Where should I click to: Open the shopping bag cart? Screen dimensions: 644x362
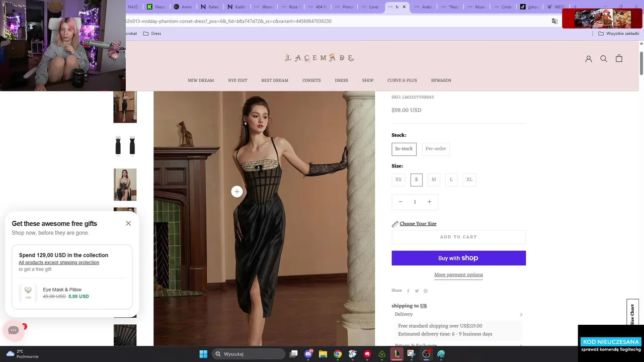[x=619, y=58]
